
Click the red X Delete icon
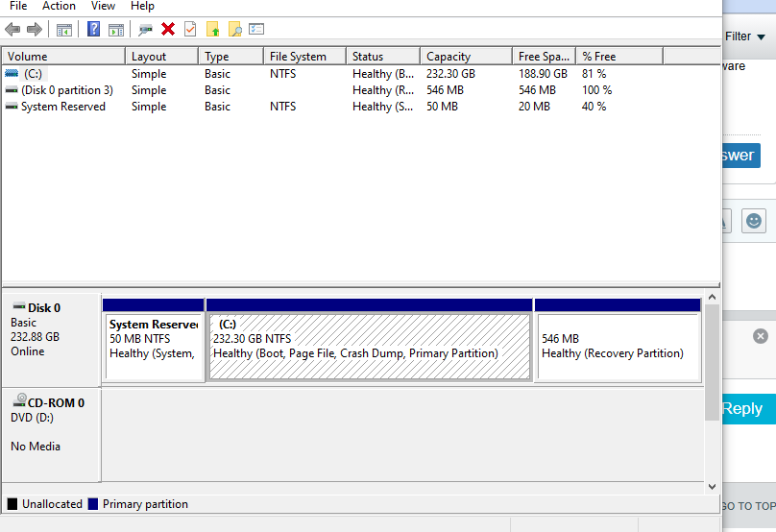tap(168, 29)
